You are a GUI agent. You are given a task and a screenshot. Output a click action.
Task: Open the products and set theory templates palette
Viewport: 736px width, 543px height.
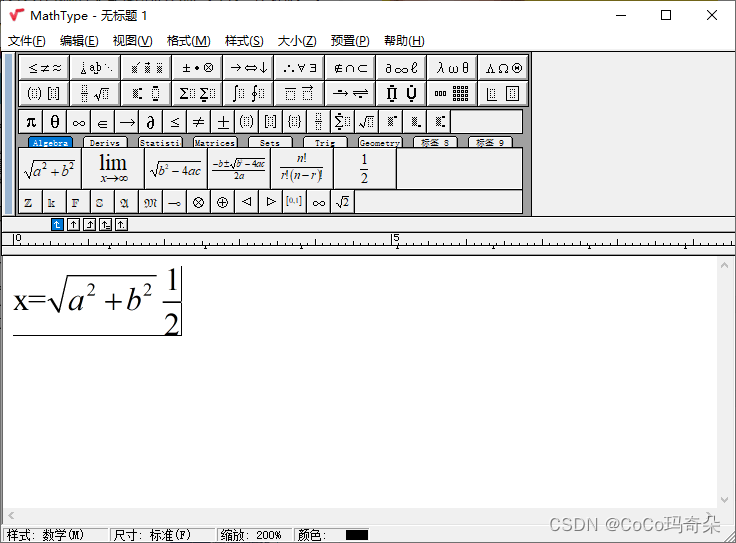coord(401,93)
